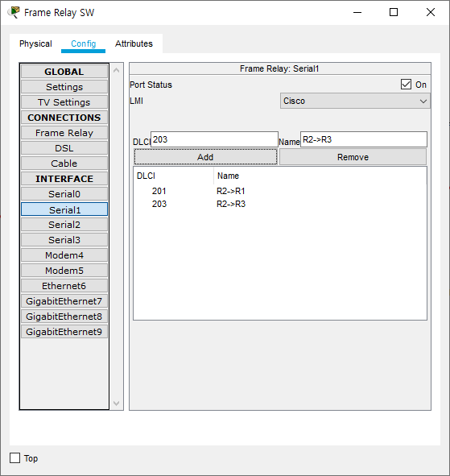The height and width of the screenshot is (476, 450).
Task: Open the Attributes tab
Action: click(x=134, y=43)
